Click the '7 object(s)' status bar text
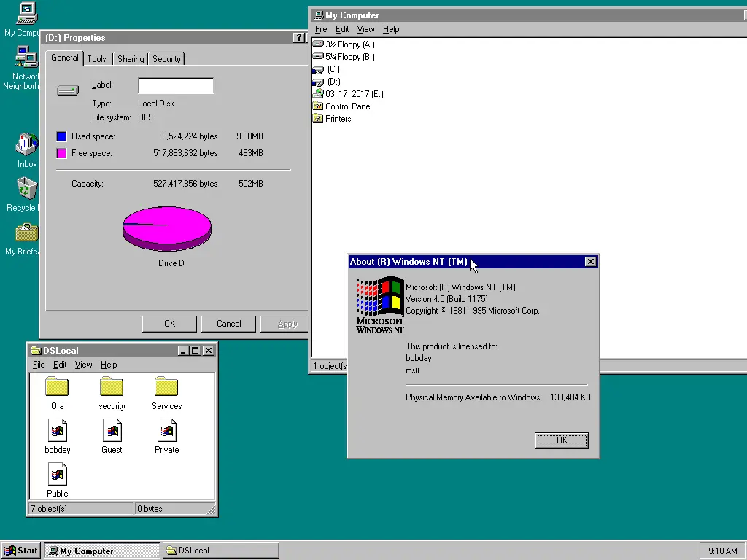This screenshot has width=747, height=560. [49, 508]
